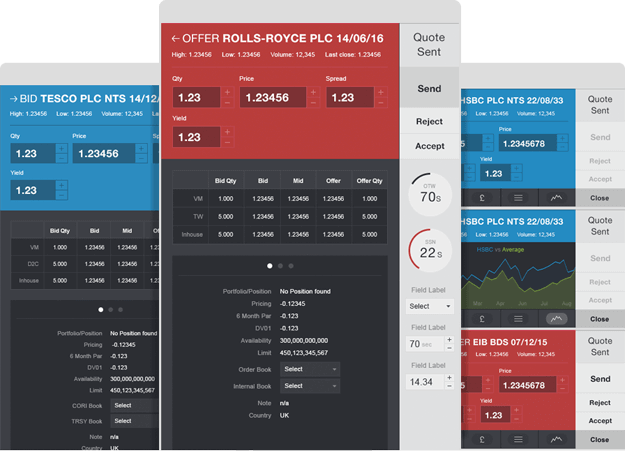The image size is (625, 451).
Task: Select second pagination dot in Tesco panel
Action: [x=110, y=309]
